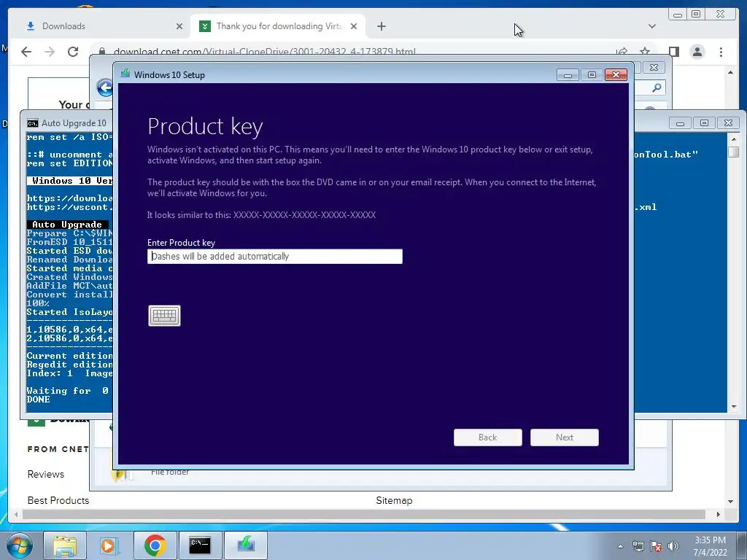
Task: Bookmark this page with star icon
Action: tap(645, 52)
